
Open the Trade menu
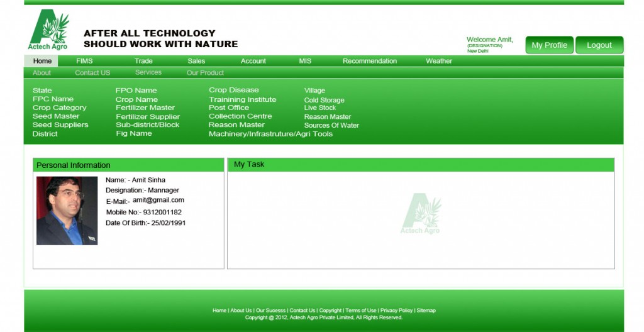pyautogui.click(x=143, y=61)
